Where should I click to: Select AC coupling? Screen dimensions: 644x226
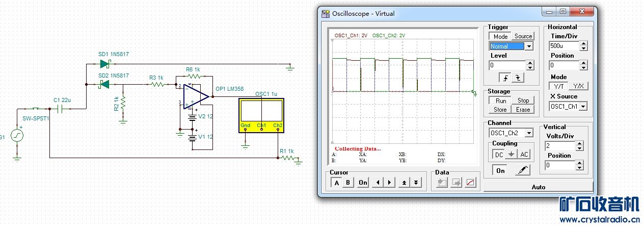(524, 154)
